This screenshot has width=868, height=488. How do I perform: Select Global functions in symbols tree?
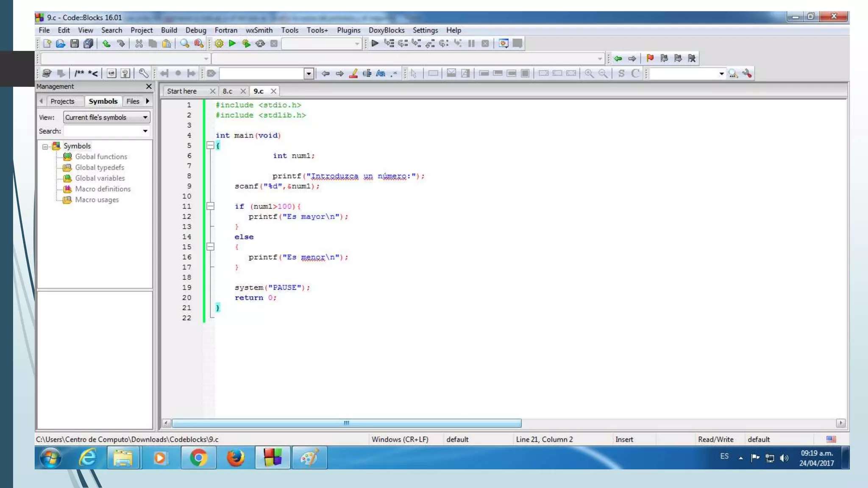101,157
